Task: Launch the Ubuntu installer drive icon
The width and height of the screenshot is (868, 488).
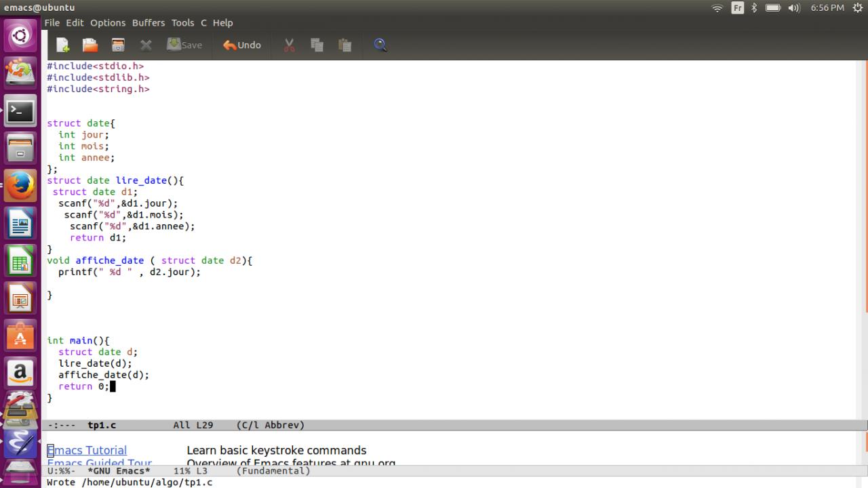Action: (x=20, y=73)
